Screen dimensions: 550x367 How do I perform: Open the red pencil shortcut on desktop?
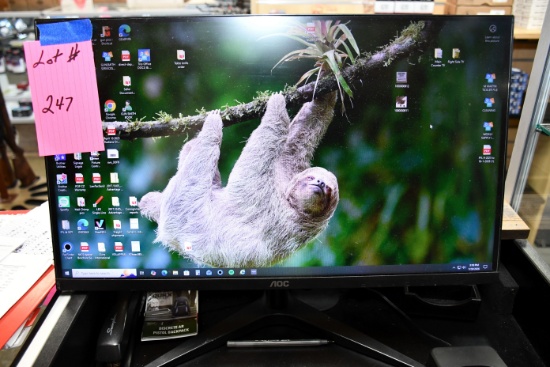[98, 201]
